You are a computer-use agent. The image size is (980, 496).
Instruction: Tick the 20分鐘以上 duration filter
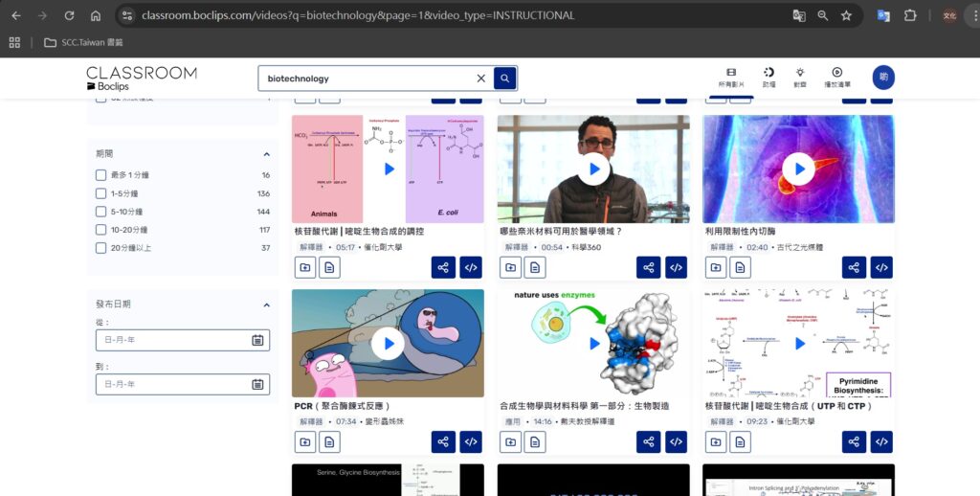101,248
